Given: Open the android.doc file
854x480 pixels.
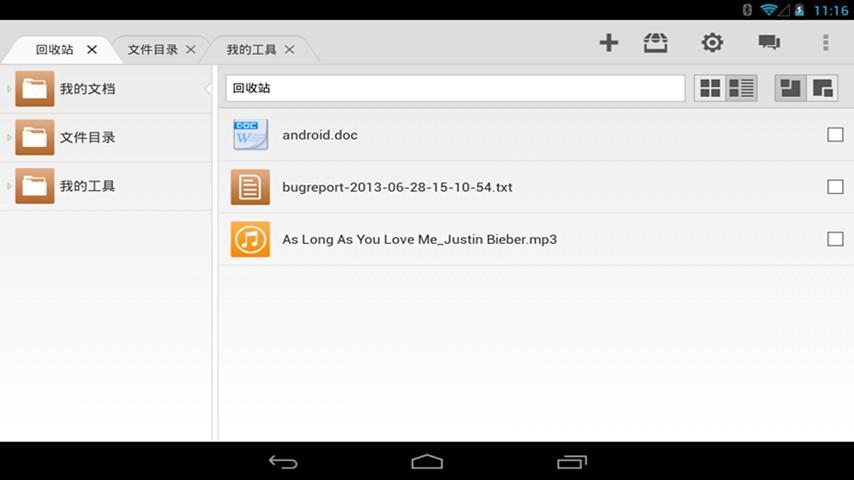Looking at the screenshot, I should click(x=319, y=135).
